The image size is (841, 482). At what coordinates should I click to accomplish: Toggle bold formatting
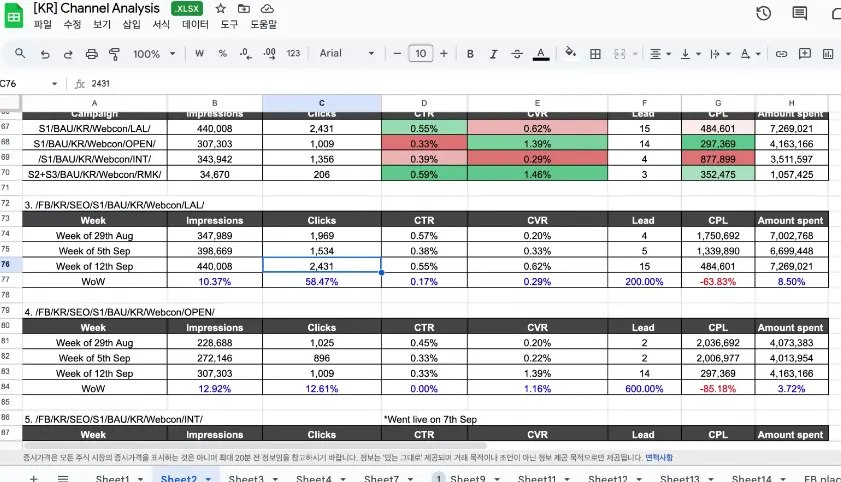click(470, 54)
